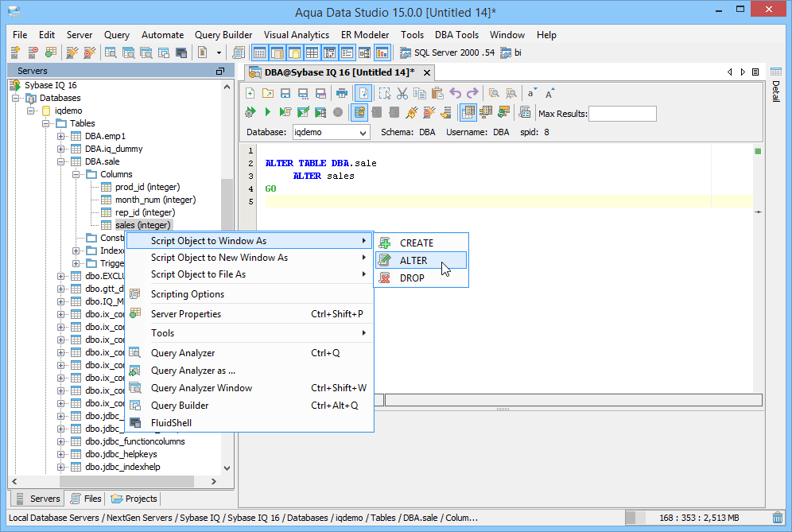Choose CREATE from the script submenu

421,243
